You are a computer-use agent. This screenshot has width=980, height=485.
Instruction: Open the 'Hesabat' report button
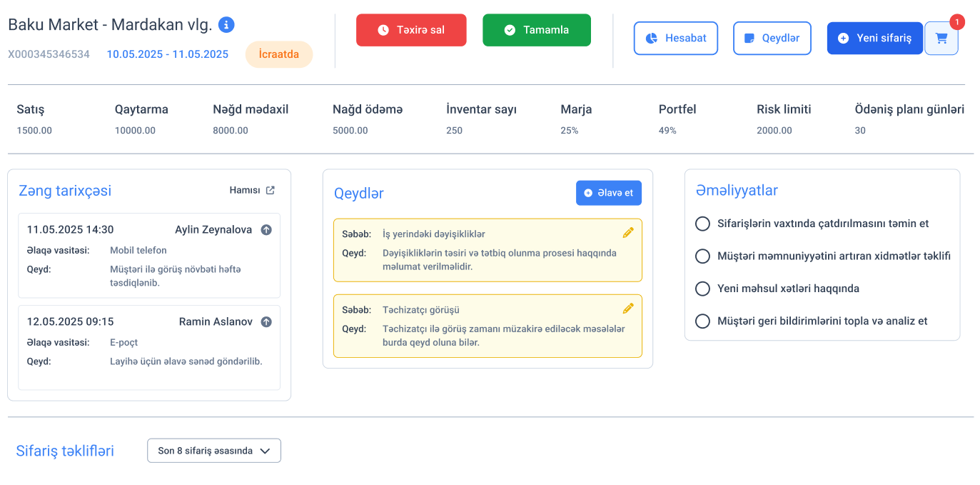(x=676, y=39)
